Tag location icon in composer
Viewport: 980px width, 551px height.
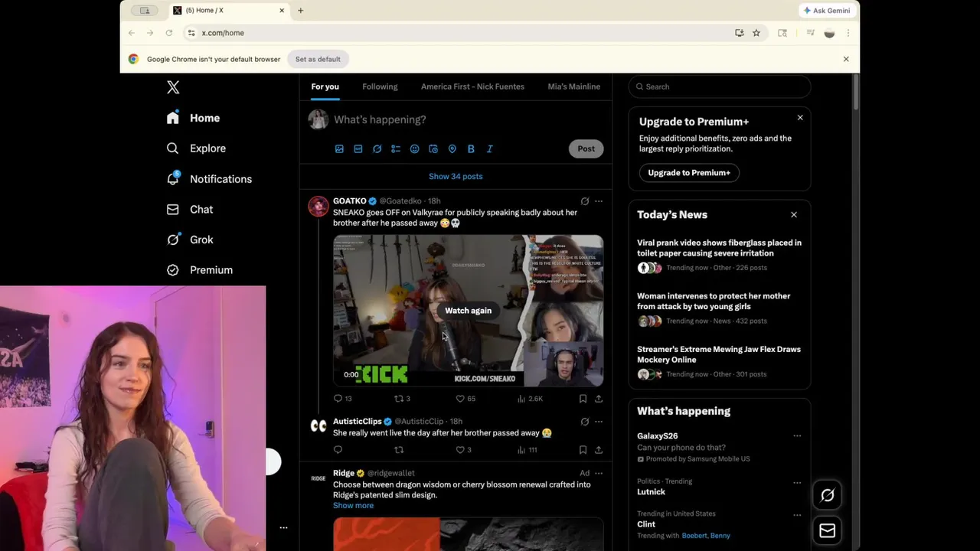click(x=452, y=149)
